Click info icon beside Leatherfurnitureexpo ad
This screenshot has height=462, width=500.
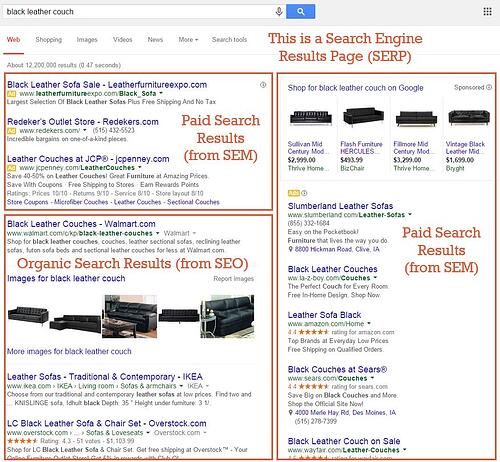[263, 85]
